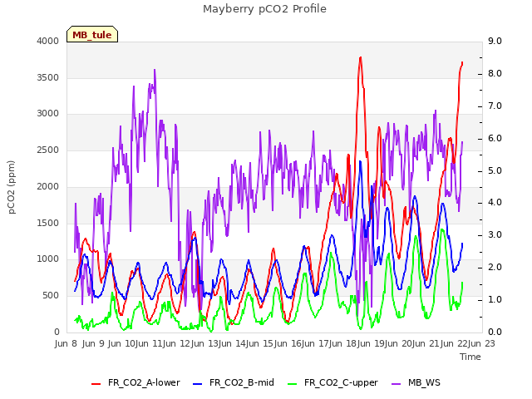Select the FR_CO2_A-lower legend label
Screen dimensions: 532x399
[144, 382]
